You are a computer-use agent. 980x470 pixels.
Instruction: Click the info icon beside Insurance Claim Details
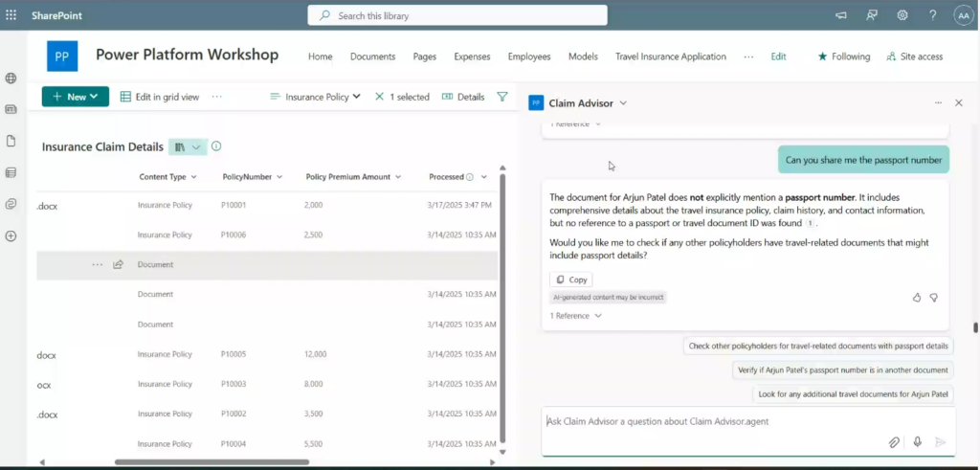(216, 146)
